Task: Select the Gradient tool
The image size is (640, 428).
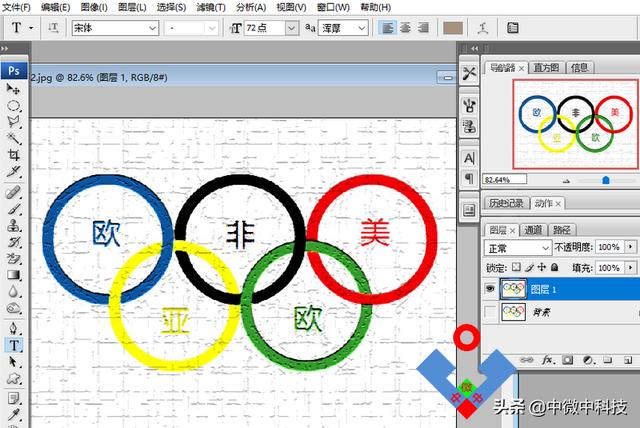Action: coord(13,275)
